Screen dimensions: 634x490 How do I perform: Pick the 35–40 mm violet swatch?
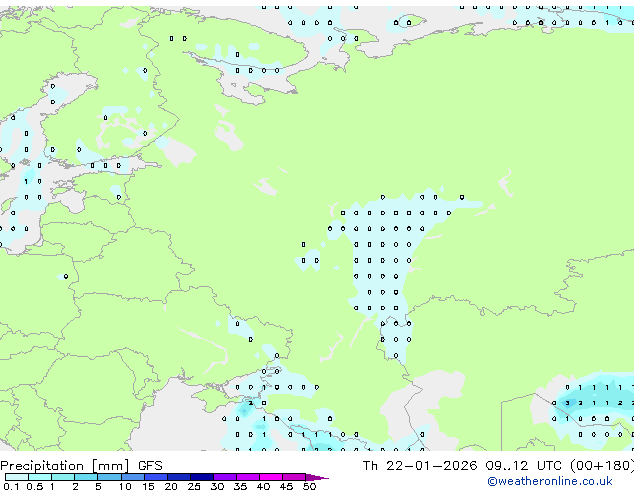pos(248,477)
